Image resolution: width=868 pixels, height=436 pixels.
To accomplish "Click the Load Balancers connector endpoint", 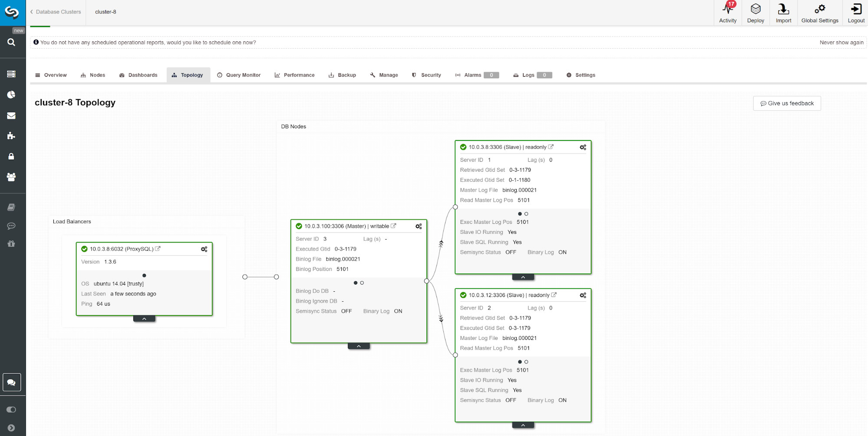I will point(245,277).
